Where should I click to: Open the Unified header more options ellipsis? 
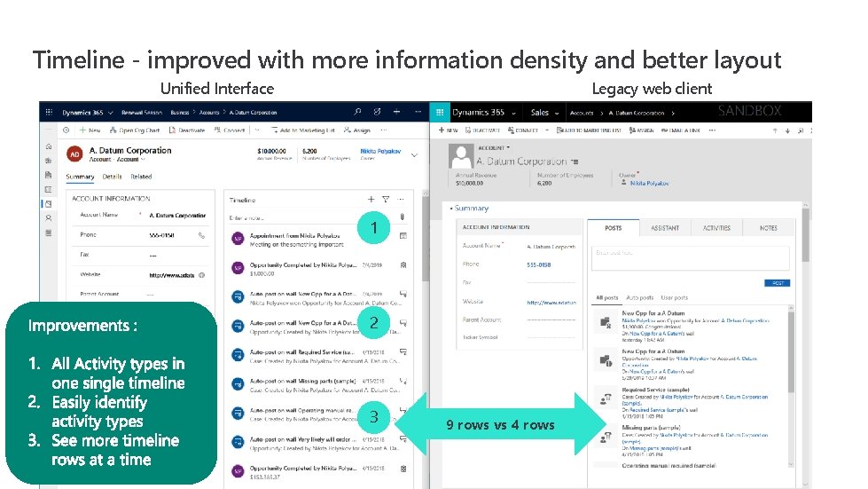point(418,112)
